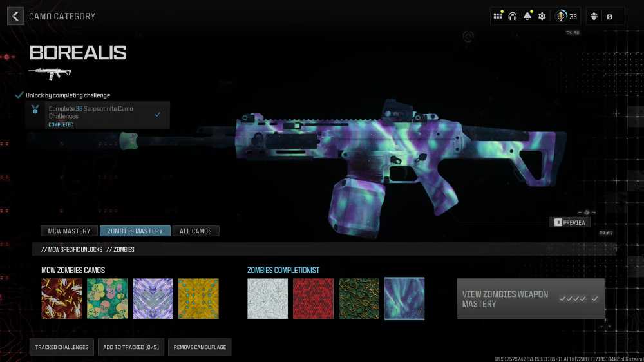Open the grid menu icon
644x362 pixels.
click(498, 16)
